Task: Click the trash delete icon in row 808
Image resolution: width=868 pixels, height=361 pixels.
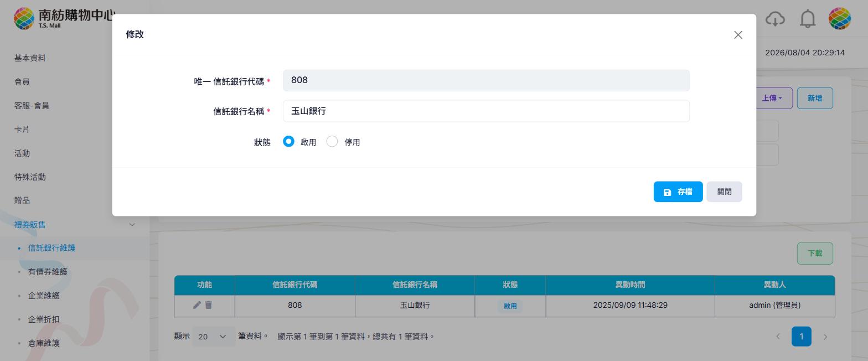Action: click(209, 305)
